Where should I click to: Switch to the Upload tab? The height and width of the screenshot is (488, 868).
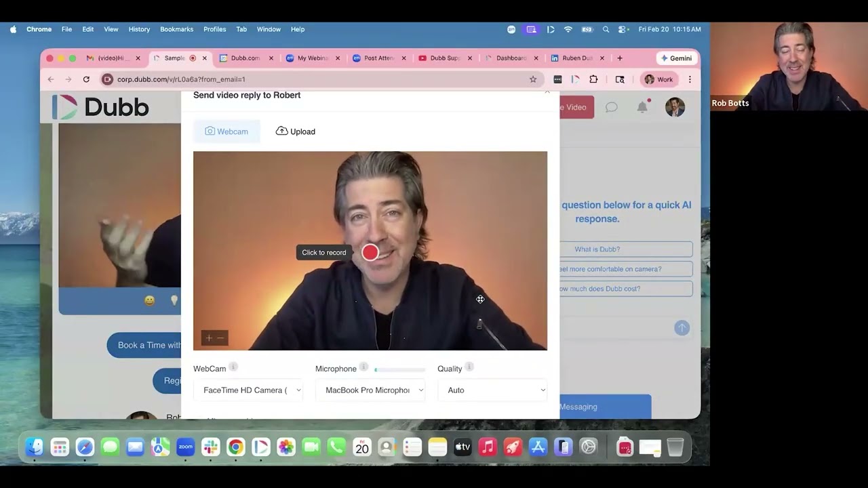point(296,131)
